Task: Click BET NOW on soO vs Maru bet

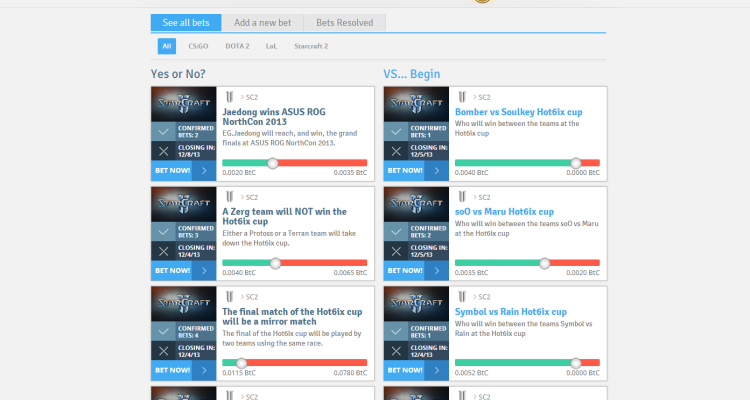Action: point(405,271)
